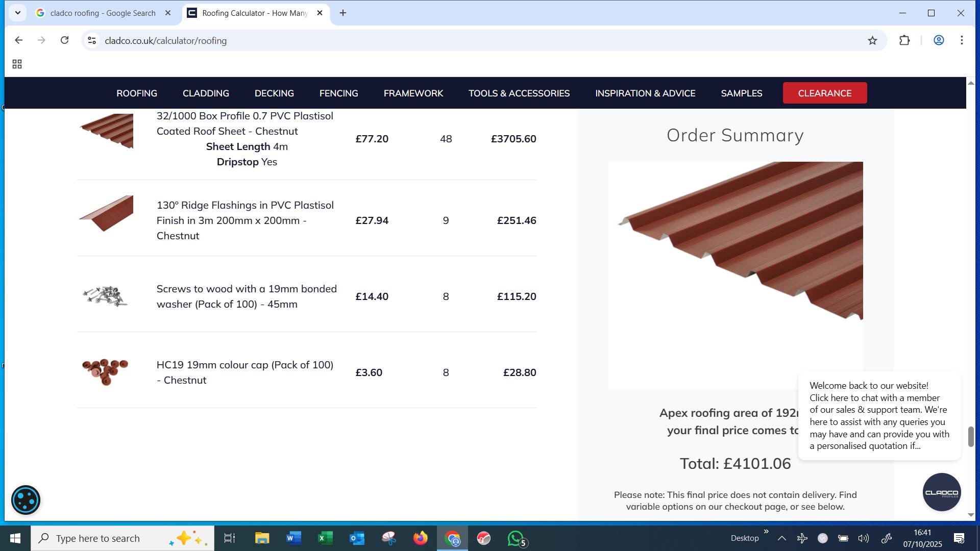Open the browser extensions menu

point(904,40)
